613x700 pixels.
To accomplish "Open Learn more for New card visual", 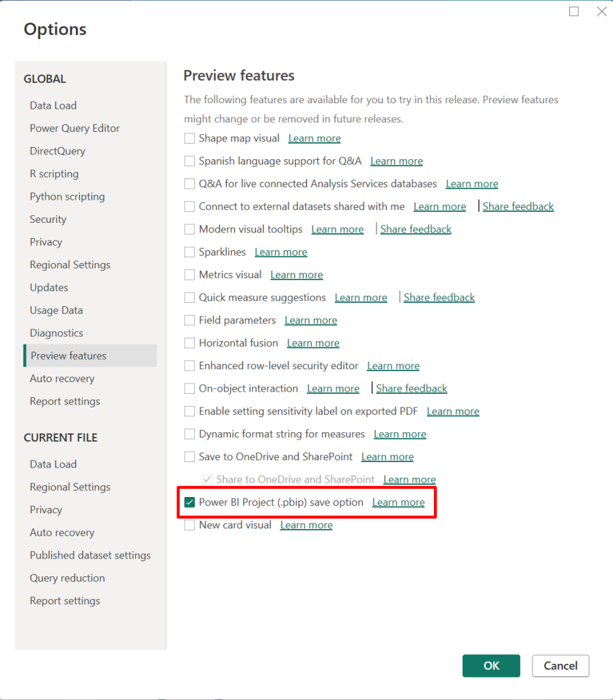I will click(x=305, y=525).
